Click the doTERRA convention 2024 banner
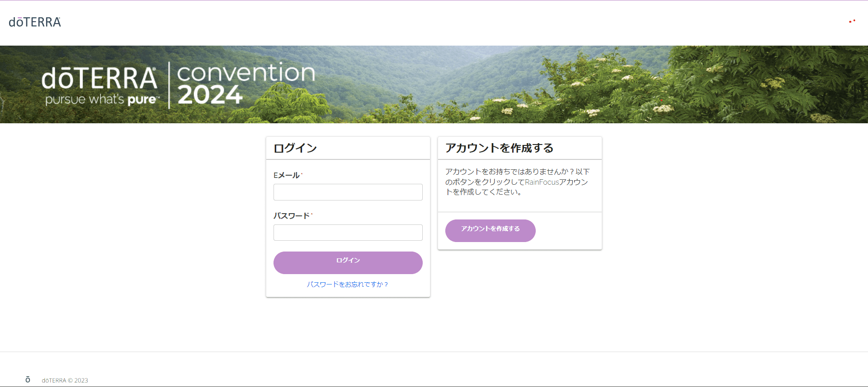Screen dimensions: 868x387 pos(434,84)
